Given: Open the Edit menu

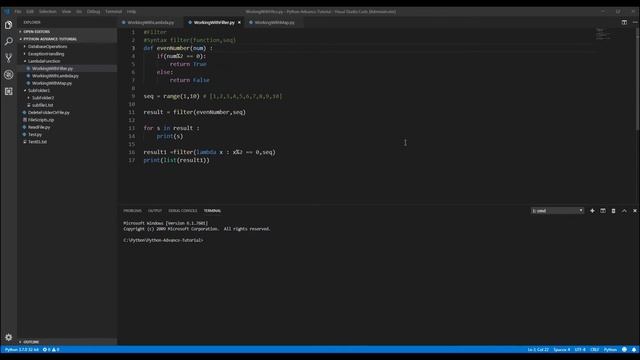Looking at the screenshot, I should coord(30,11).
